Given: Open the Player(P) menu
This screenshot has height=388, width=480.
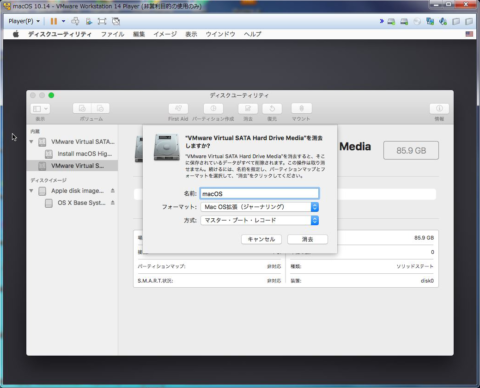Looking at the screenshot, I should pyautogui.click(x=24, y=21).
